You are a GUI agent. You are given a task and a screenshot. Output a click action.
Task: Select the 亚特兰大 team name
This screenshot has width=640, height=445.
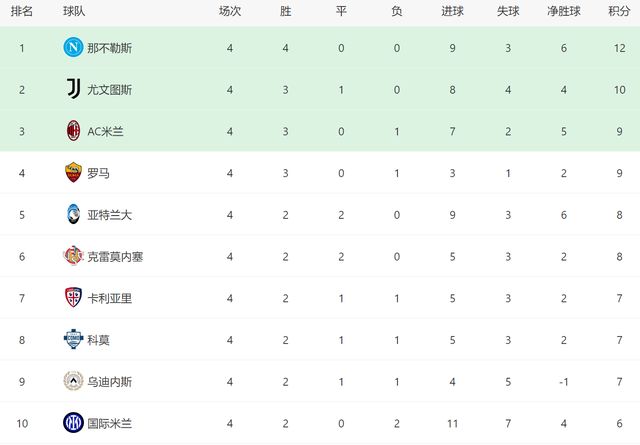(x=109, y=215)
